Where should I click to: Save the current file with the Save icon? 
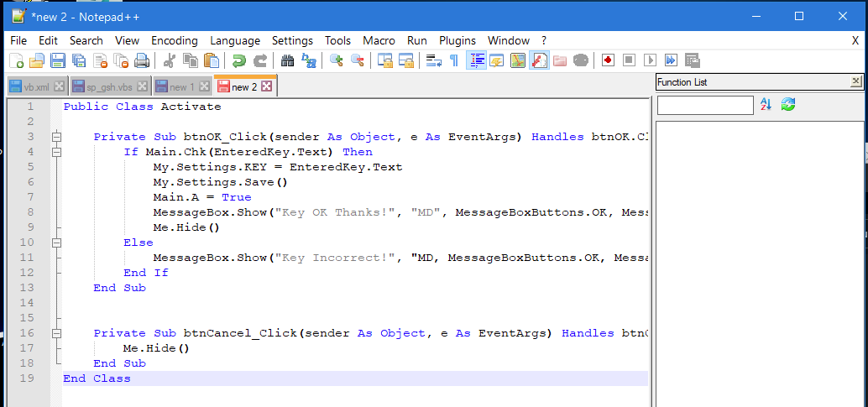click(58, 60)
